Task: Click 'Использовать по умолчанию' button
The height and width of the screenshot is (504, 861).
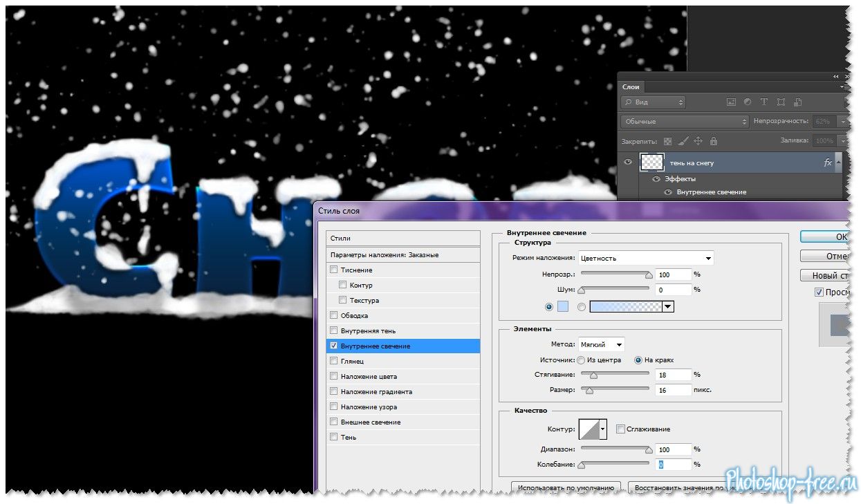Action: coord(565,488)
